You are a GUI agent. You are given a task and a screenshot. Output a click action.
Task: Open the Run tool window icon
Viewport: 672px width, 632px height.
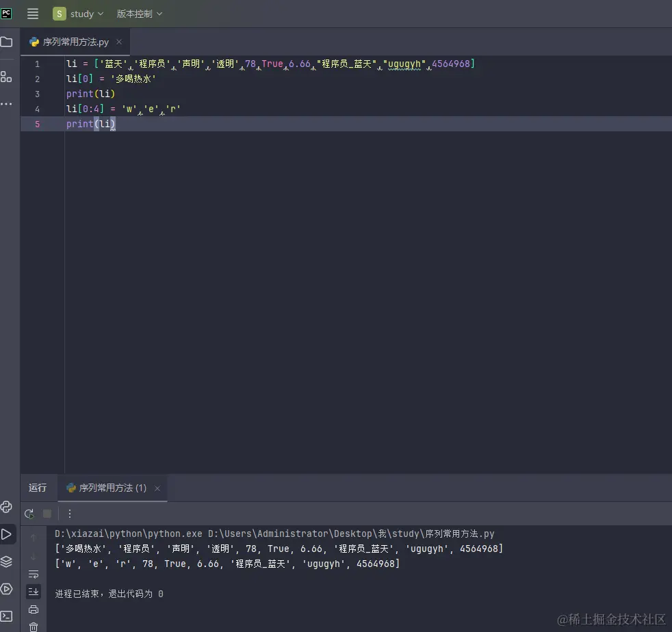pyautogui.click(x=6, y=534)
